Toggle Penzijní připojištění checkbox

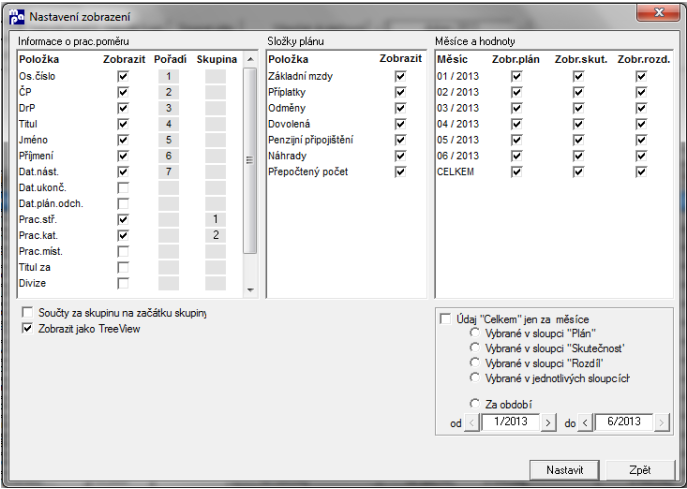[x=400, y=140]
